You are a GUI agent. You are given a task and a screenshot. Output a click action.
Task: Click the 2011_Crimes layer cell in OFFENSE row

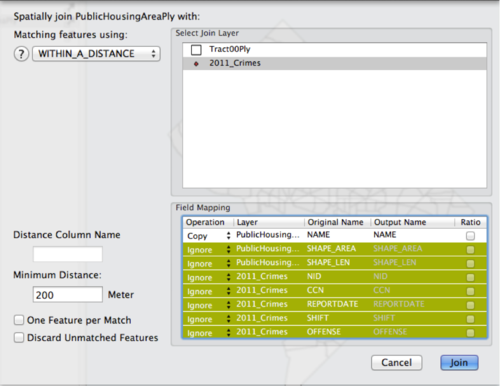pyautogui.click(x=269, y=332)
